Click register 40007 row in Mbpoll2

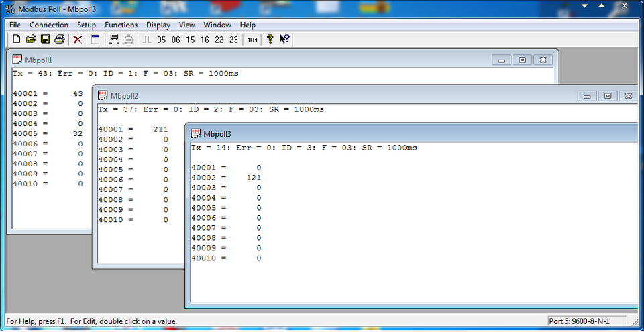(133, 190)
